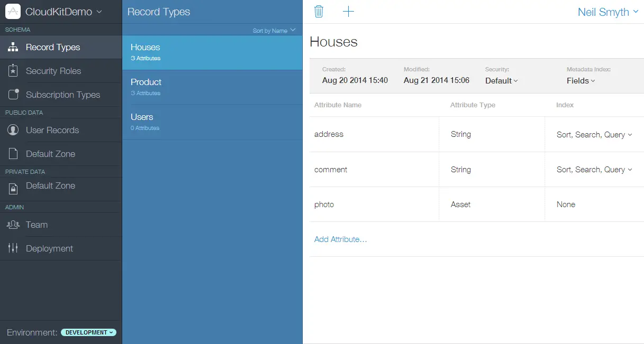
Task: Open the Environment Development dropdown
Action: click(x=88, y=332)
